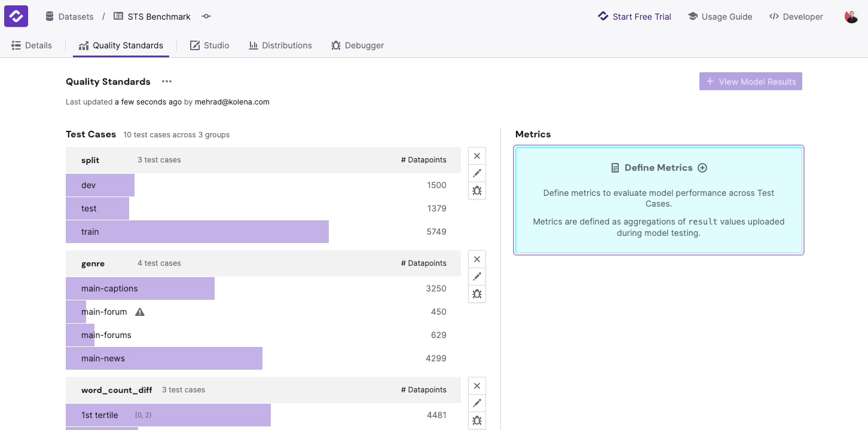Remove the word_count_diff group
The height and width of the screenshot is (430, 868).
pos(476,386)
